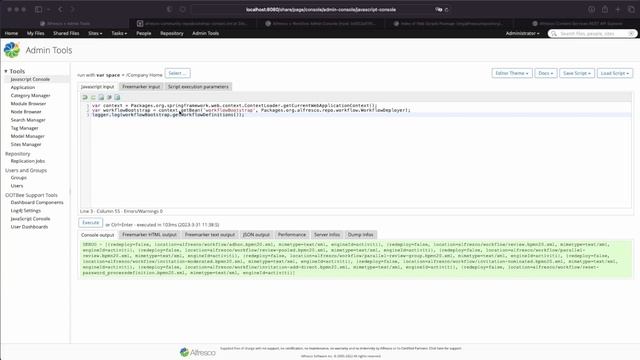Open Replication Jobs in the sidebar
Screen dimensions: 640x360
click(x=28, y=161)
